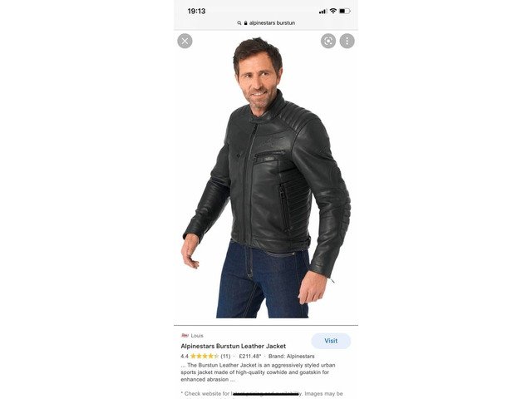The width and height of the screenshot is (532, 399).
Task: Tap the Wi-Fi status icon
Action: pos(333,11)
